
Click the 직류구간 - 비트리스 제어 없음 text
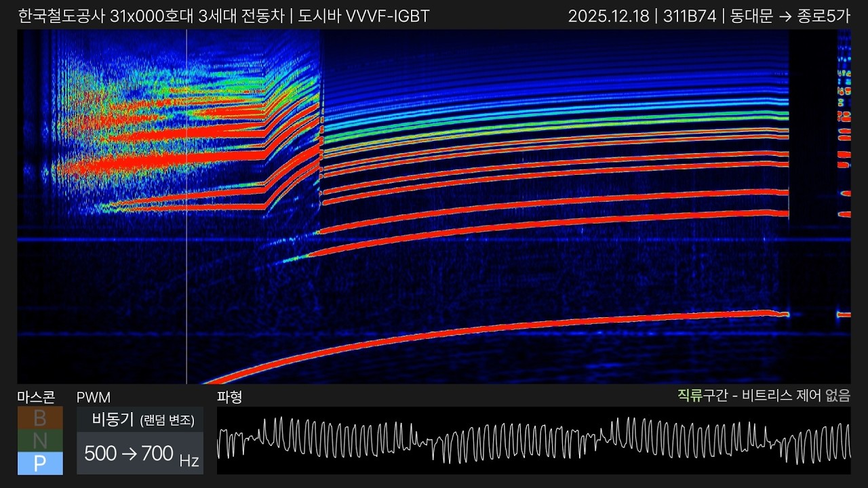coord(764,396)
